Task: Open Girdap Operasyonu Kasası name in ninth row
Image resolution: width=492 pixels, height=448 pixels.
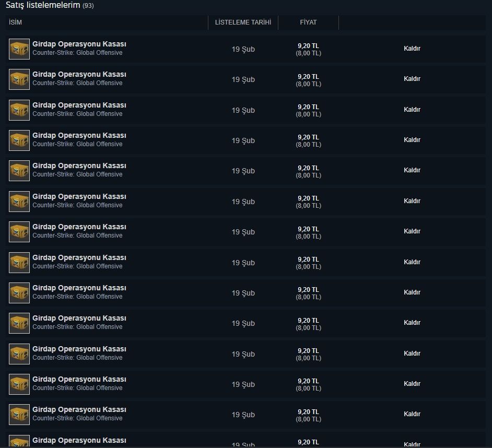Action: coord(79,288)
